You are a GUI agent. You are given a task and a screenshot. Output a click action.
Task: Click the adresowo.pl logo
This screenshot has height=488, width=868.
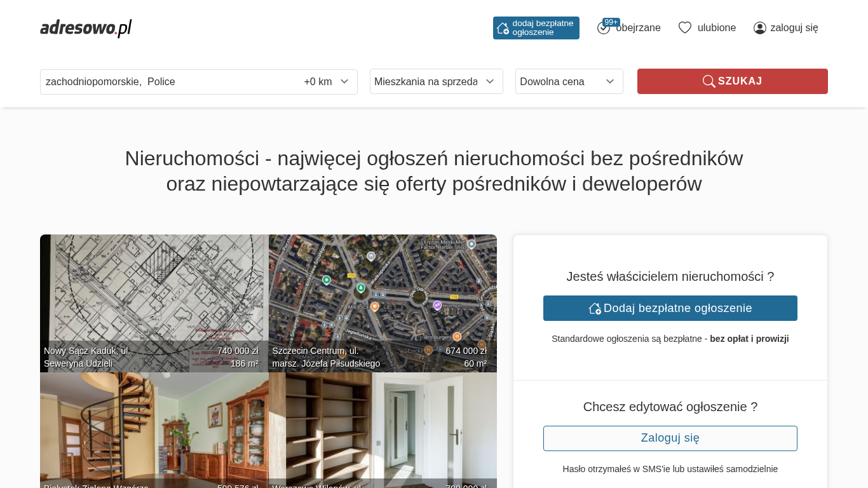coord(86,28)
